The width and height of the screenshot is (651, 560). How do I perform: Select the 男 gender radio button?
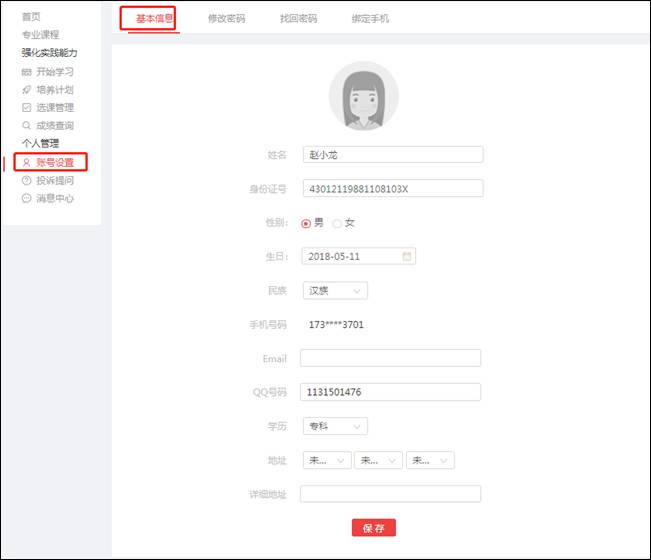click(306, 223)
